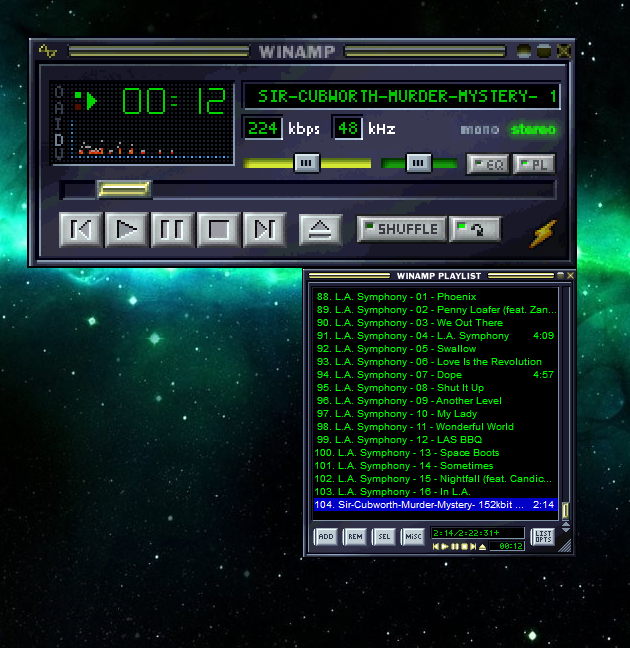Click the 48 kHz sample rate display

pyautogui.click(x=348, y=128)
